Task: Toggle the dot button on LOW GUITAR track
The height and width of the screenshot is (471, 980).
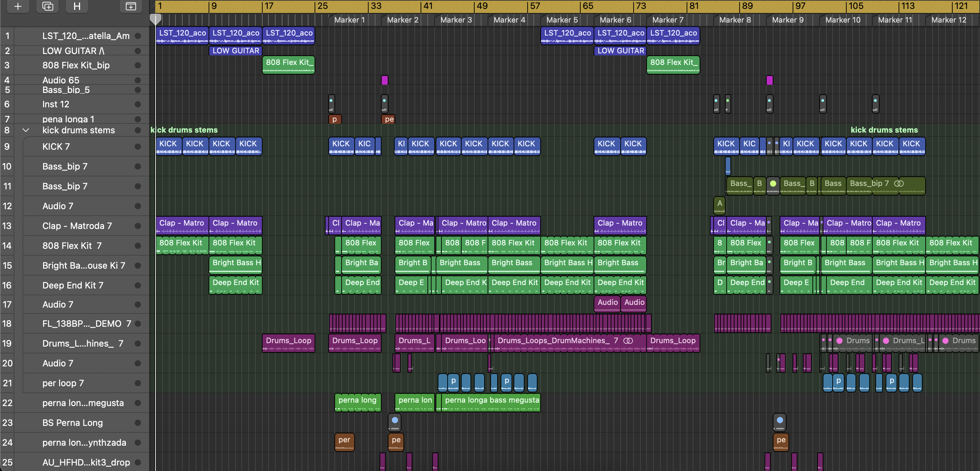Action: coord(138,51)
